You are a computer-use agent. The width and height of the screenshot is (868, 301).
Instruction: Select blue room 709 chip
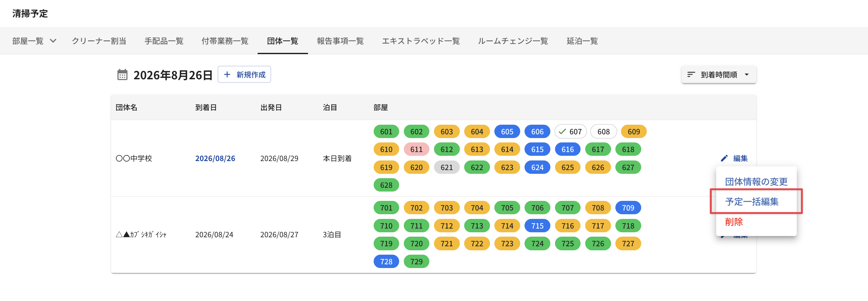628,208
